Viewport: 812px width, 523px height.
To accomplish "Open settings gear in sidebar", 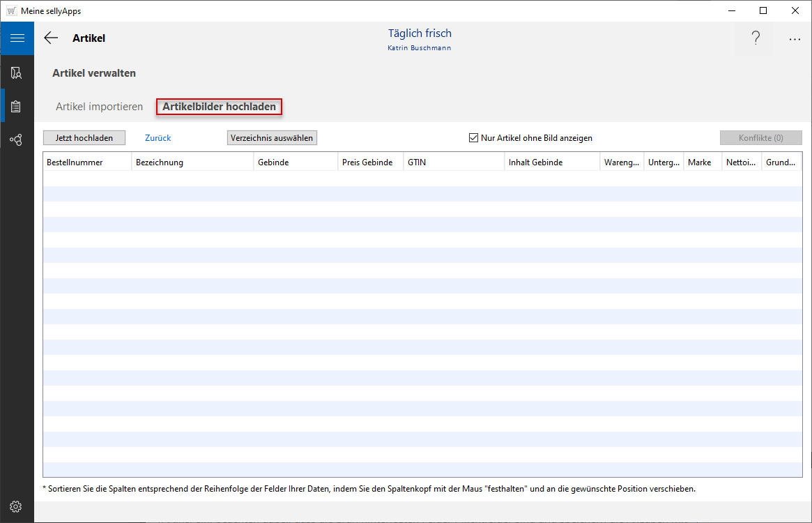I will click(x=17, y=506).
